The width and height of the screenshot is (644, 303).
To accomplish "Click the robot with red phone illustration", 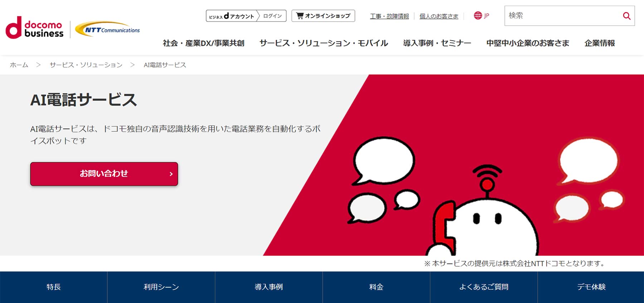I will [x=483, y=211].
